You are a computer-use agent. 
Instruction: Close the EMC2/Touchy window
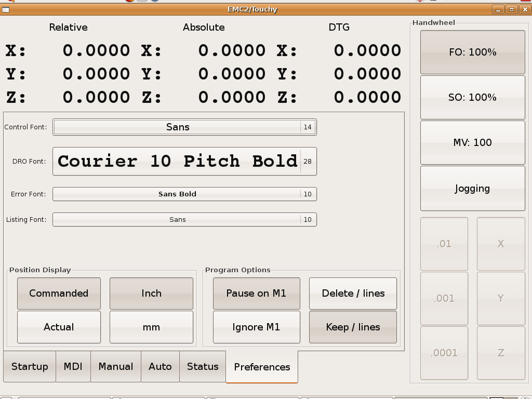click(525, 9)
